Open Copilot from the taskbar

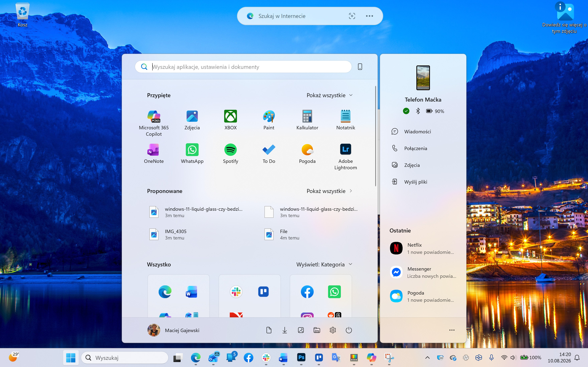(371, 358)
